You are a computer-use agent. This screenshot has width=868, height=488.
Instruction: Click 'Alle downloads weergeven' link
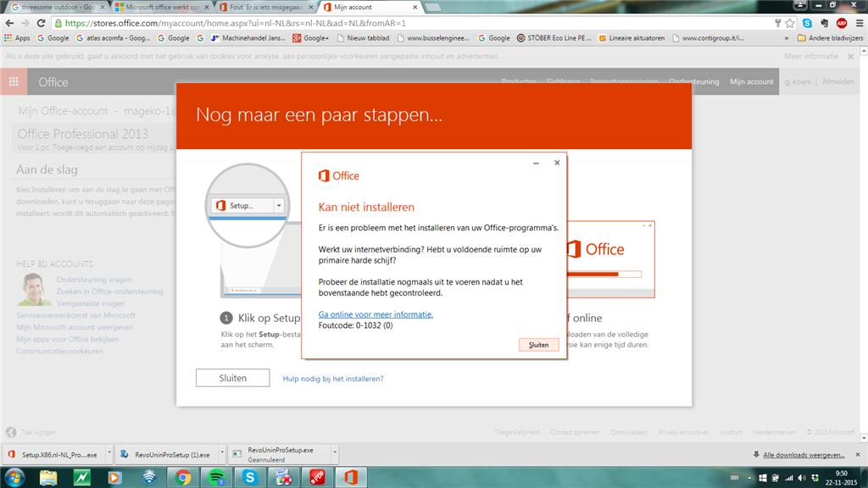coord(804,455)
